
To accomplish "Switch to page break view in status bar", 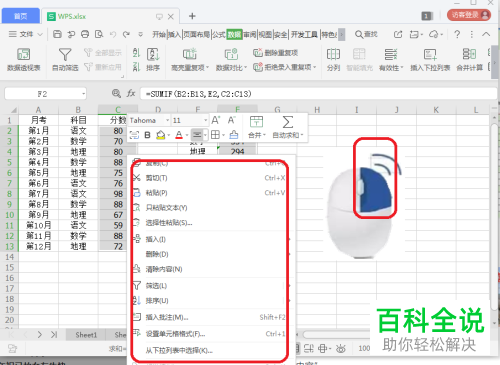I will coord(309,348).
